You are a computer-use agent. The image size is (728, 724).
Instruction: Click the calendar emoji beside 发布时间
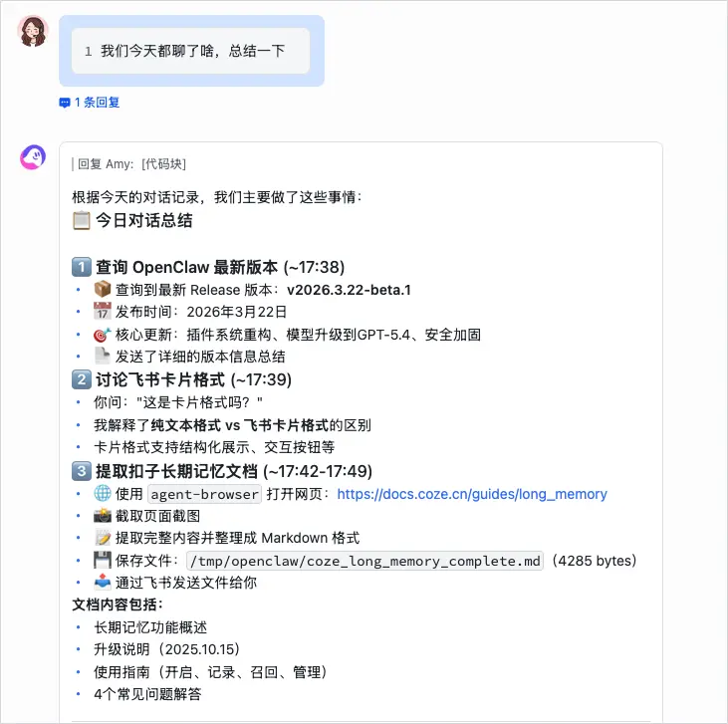pyautogui.click(x=103, y=311)
